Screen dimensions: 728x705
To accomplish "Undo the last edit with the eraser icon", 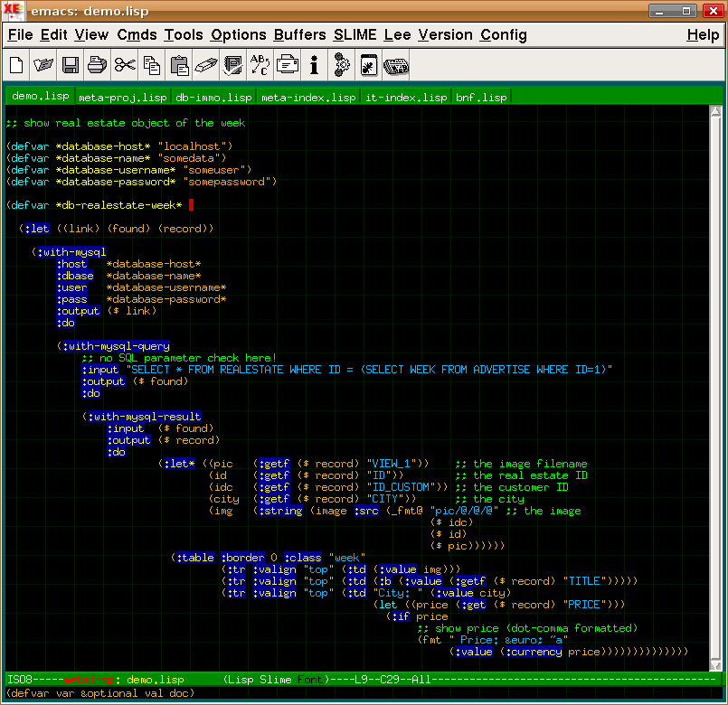I will click(206, 65).
